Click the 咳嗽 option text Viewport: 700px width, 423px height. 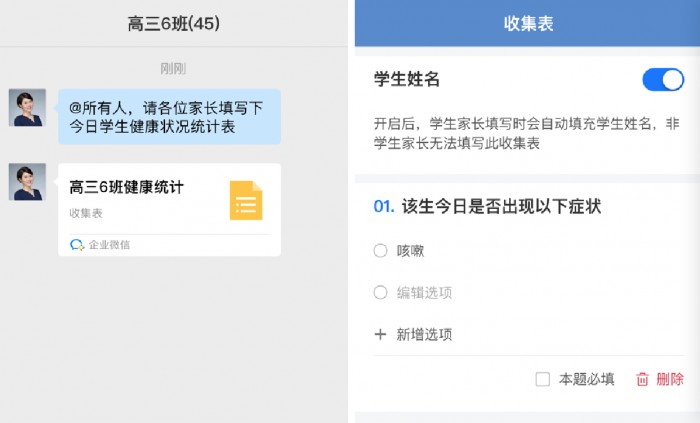coord(410,250)
